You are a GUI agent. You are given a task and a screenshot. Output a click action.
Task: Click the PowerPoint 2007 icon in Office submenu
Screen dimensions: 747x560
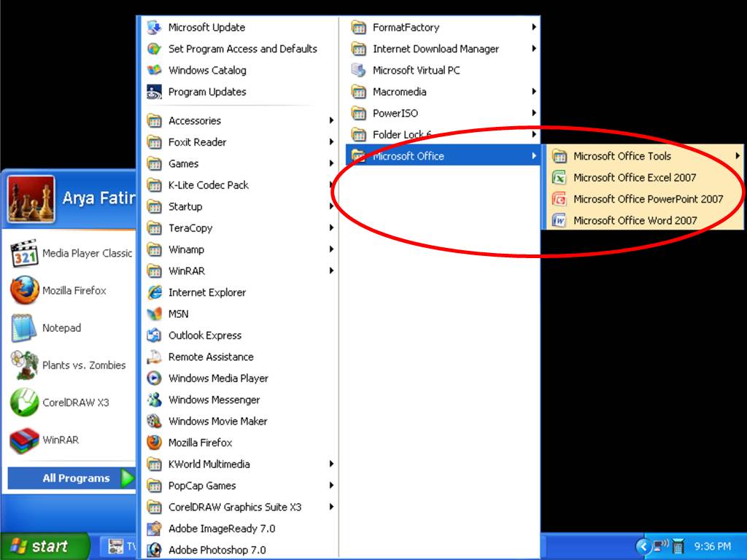click(x=559, y=199)
